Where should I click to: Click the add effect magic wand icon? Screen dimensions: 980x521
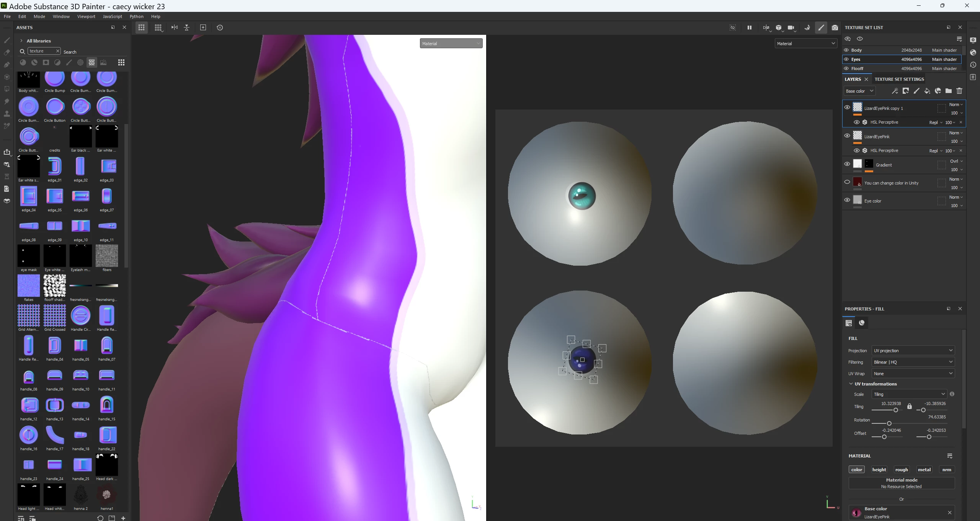tap(895, 91)
